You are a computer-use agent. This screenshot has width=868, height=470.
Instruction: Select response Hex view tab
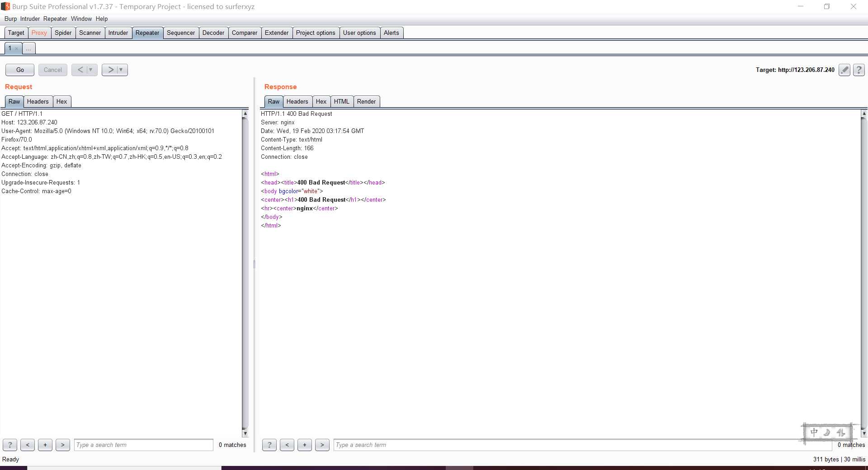coord(321,102)
